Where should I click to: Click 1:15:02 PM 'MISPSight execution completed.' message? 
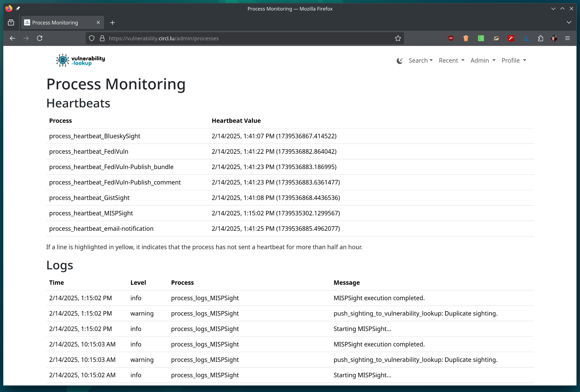tap(379, 298)
